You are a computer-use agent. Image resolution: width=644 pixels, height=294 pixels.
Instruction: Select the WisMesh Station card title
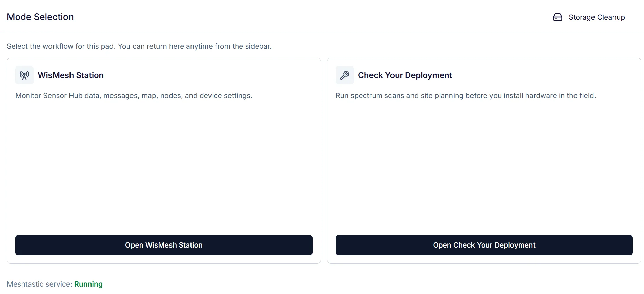tap(71, 75)
